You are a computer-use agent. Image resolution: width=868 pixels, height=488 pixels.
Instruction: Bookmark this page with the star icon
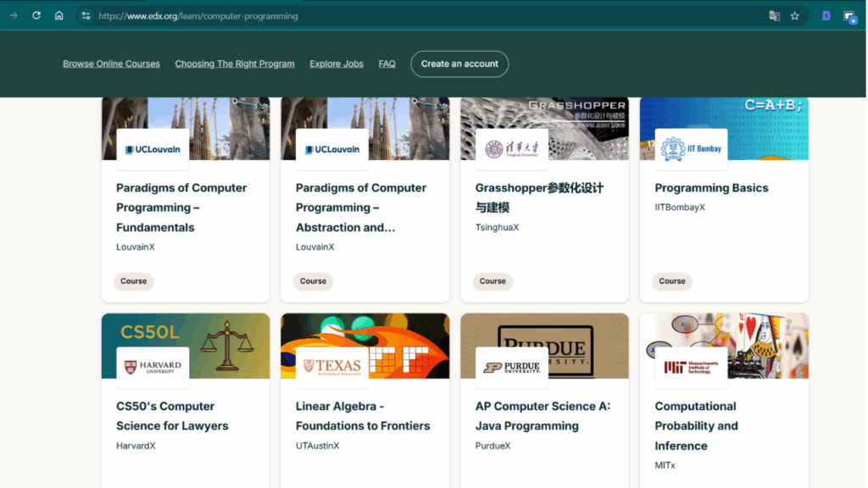point(795,14)
